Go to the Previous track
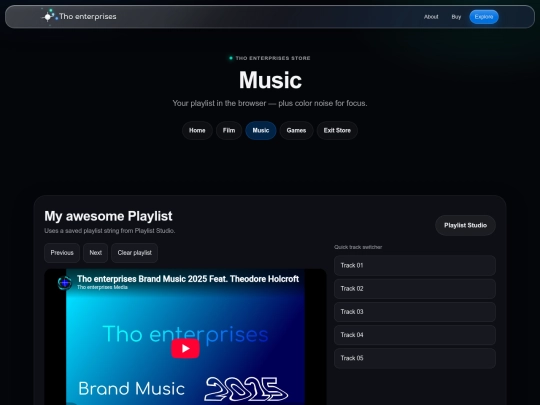 [62, 253]
